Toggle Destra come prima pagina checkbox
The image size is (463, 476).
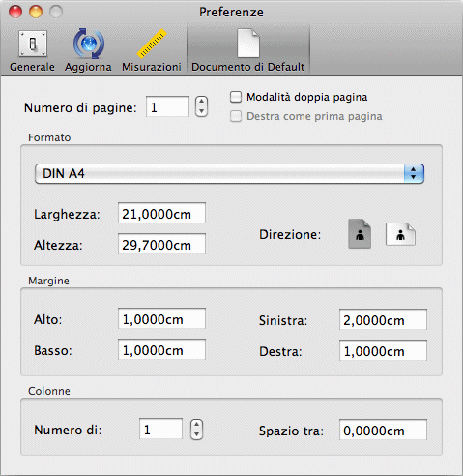click(236, 116)
